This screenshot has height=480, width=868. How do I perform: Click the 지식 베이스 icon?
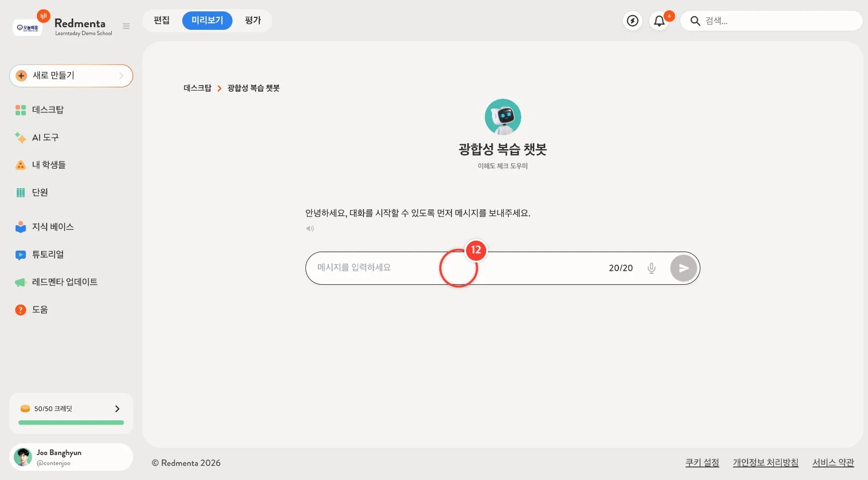click(21, 227)
